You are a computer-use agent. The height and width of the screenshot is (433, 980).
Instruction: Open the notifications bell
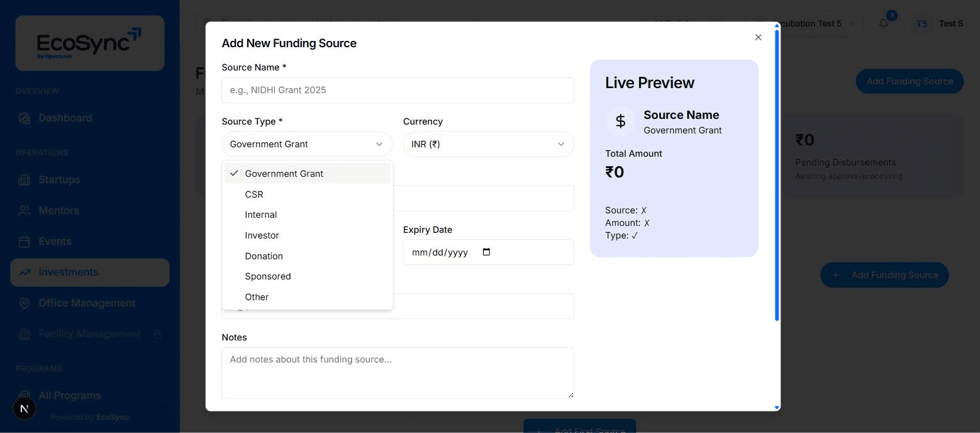point(884,23)
